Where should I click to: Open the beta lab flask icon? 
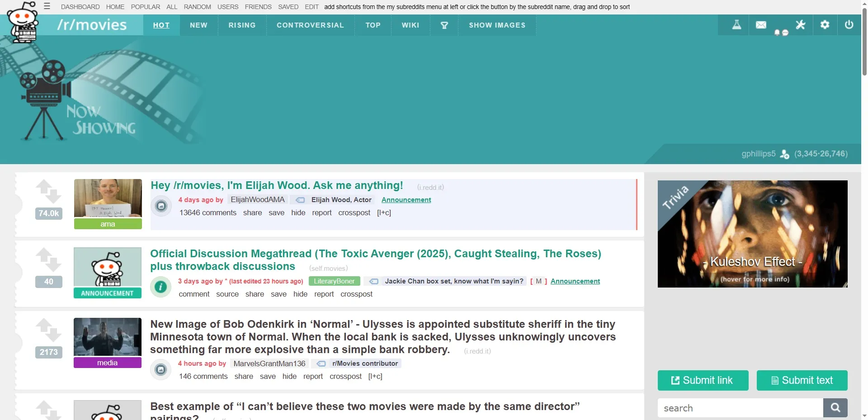[x=736, y=25]
